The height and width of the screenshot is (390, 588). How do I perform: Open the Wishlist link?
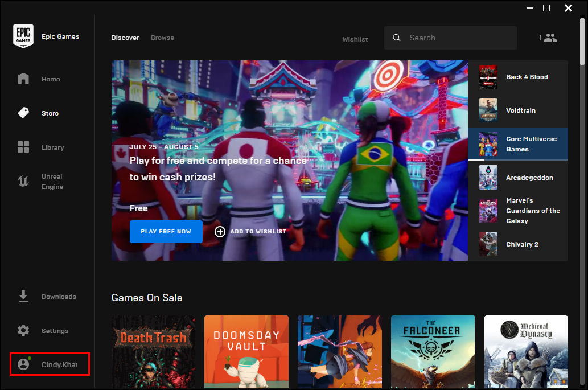click(x=355, y=39)
